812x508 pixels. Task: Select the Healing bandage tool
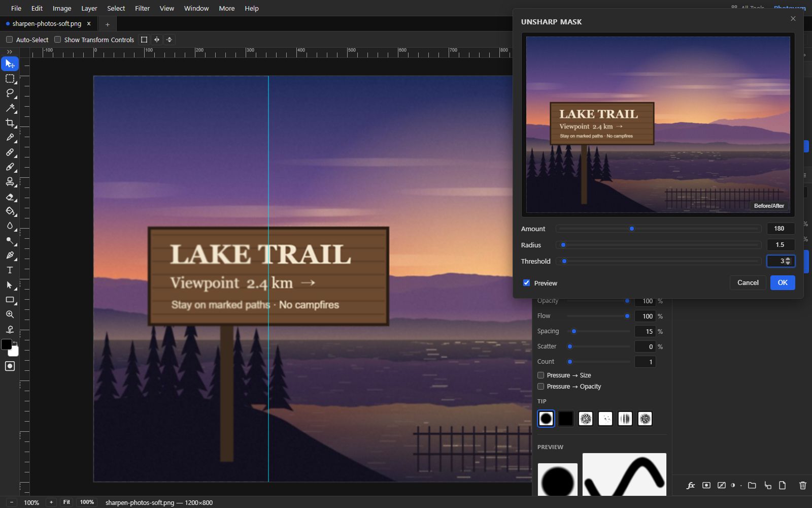[x=10, y=152]
